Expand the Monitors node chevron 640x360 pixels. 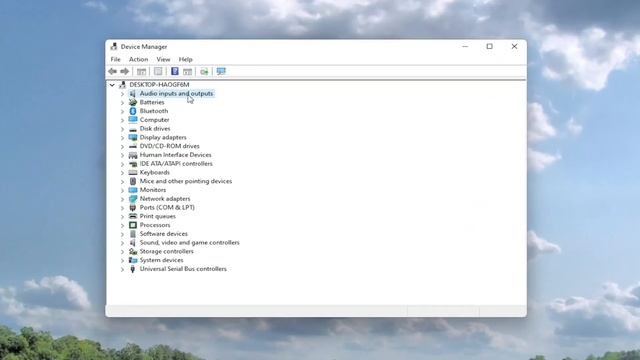click(122, 190)
